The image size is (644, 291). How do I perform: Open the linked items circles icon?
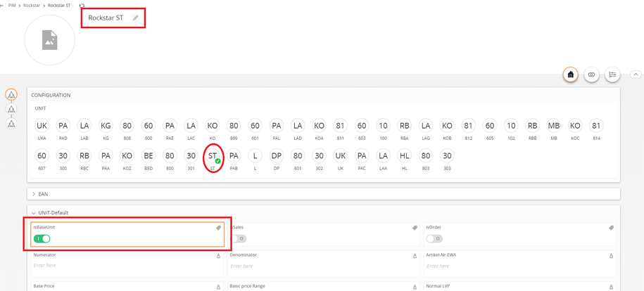(x=591, y=75)
